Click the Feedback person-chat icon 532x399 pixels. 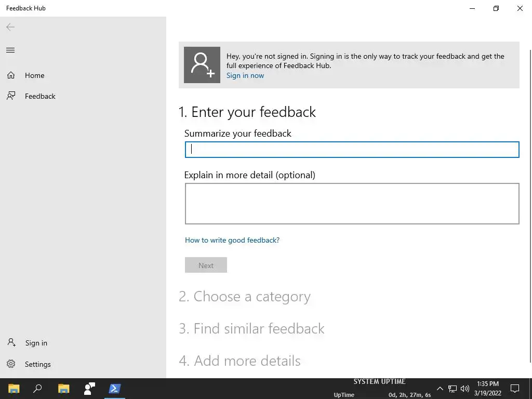(11, 96)
